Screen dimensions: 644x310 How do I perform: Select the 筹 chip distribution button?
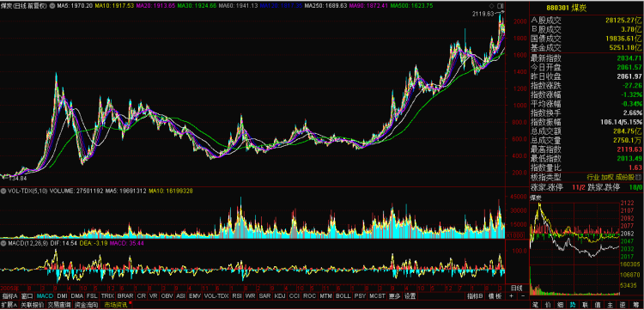coord(636,305)
